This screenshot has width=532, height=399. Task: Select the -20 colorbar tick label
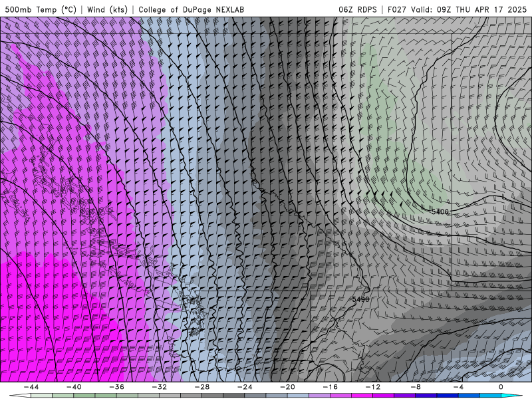pos(287,387)
